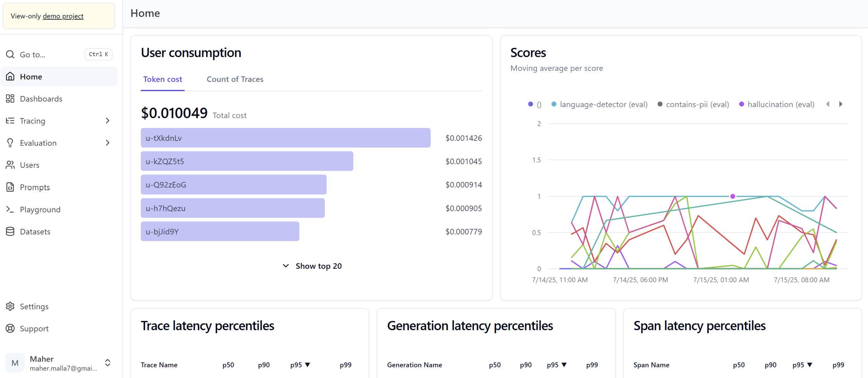Click the Support lifebuoy icon

click(x=10, y=328)
